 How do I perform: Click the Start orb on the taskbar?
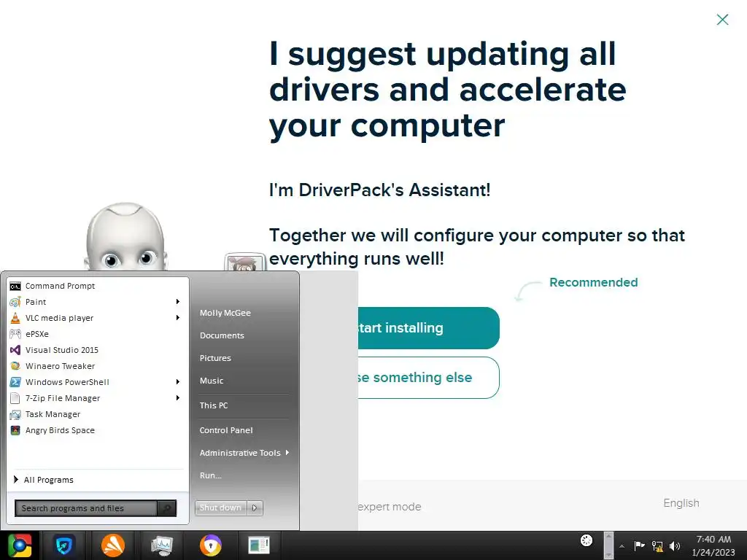point(20,545)
